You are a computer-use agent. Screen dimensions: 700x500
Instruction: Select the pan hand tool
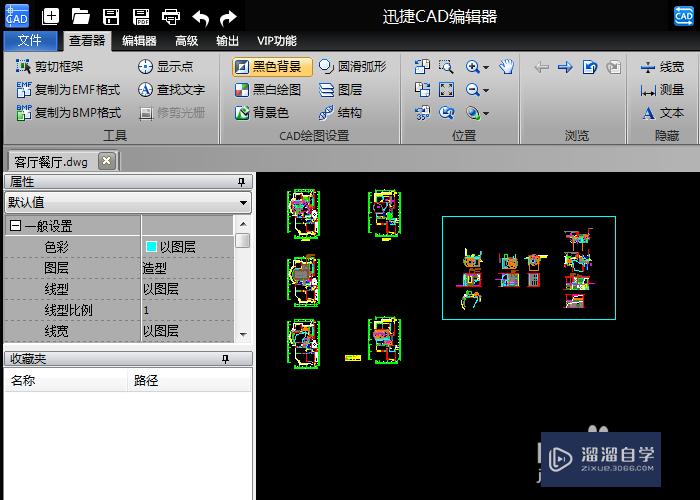click(507, 67)
